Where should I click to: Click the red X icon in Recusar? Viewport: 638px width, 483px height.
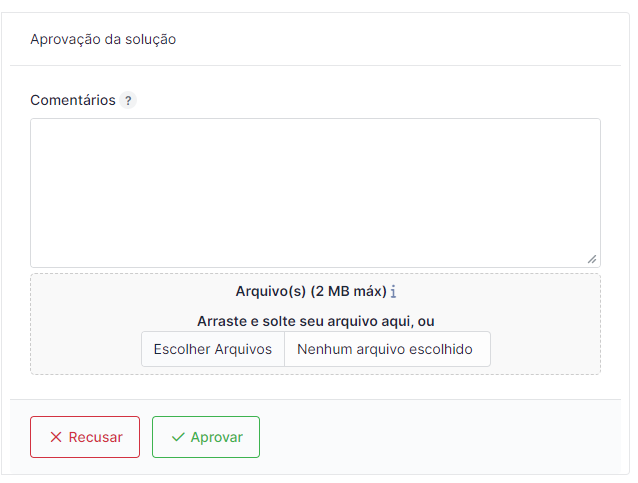56,437
